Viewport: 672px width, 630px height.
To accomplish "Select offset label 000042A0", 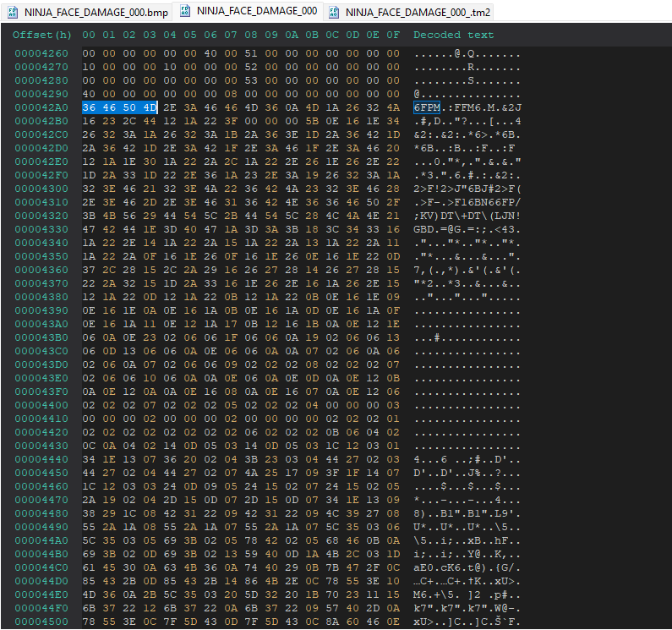I will tap(41, 107).
